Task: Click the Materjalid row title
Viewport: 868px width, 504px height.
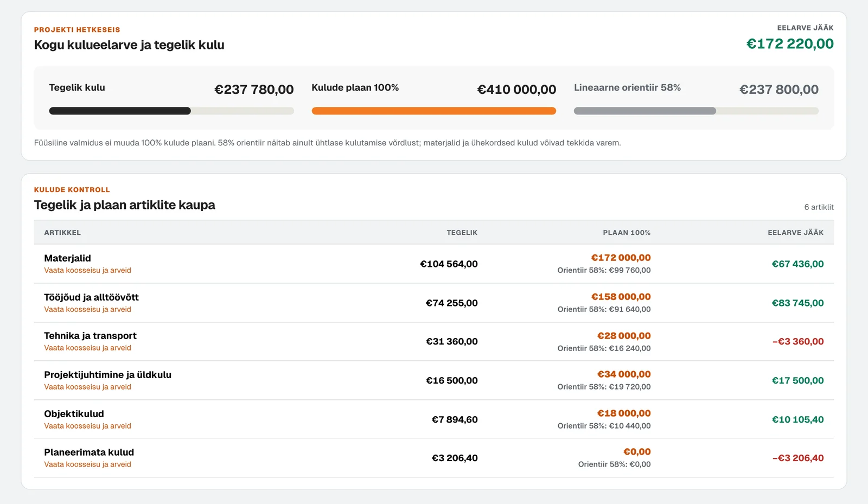Action: tap(67, 258)
